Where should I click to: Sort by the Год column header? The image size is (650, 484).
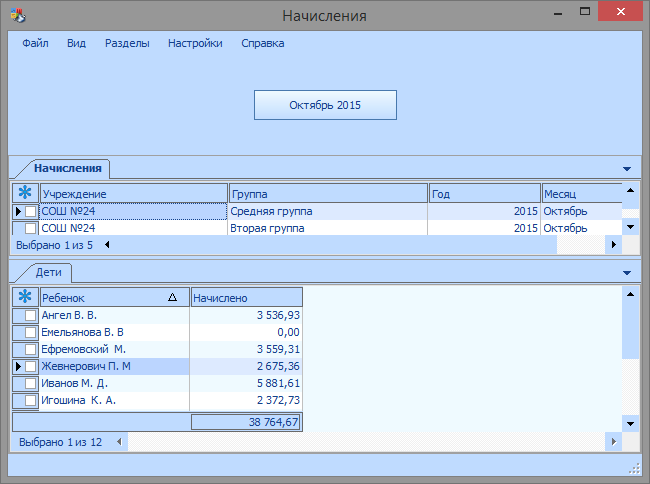pyautogui.click(x=485, y=194)
